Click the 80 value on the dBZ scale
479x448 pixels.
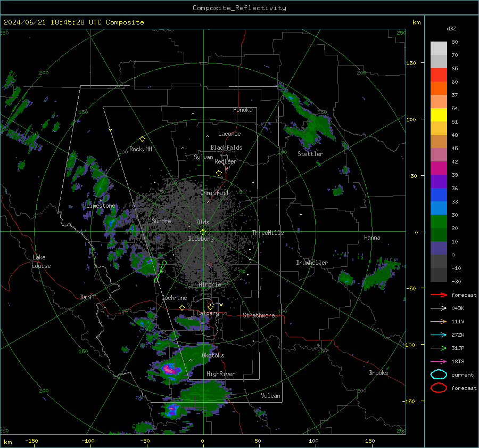pos(455,42)
